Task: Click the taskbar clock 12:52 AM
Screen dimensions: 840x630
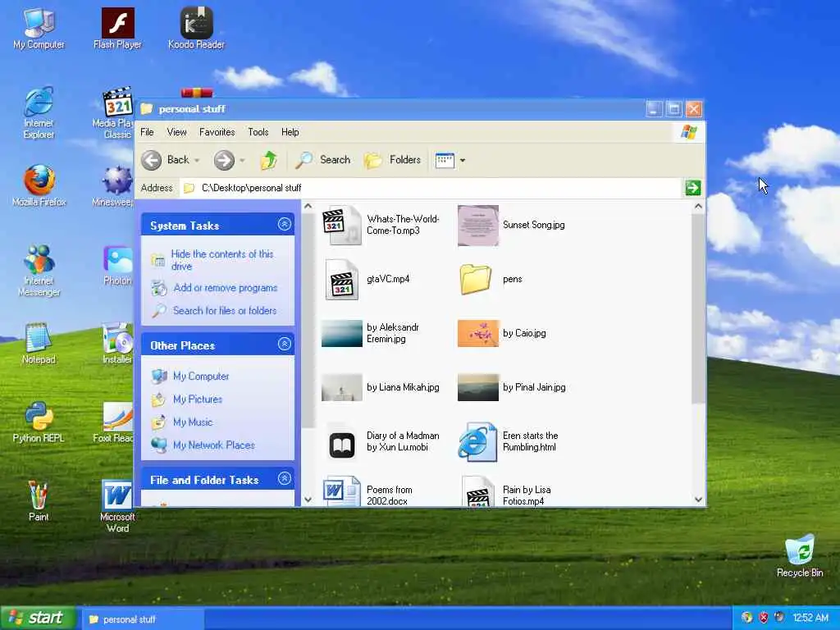Action: pos(810,618)
